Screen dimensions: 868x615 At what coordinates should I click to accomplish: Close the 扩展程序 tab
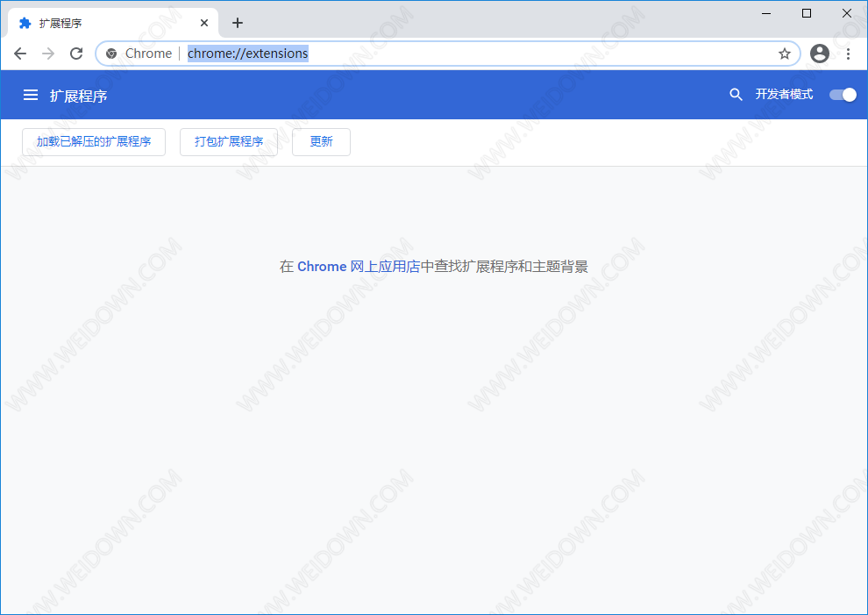[x=203, y=23]
